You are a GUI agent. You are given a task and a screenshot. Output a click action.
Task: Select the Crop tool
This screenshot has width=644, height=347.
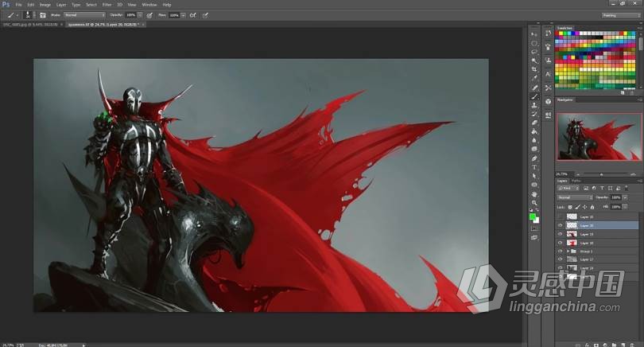(534, 69)
